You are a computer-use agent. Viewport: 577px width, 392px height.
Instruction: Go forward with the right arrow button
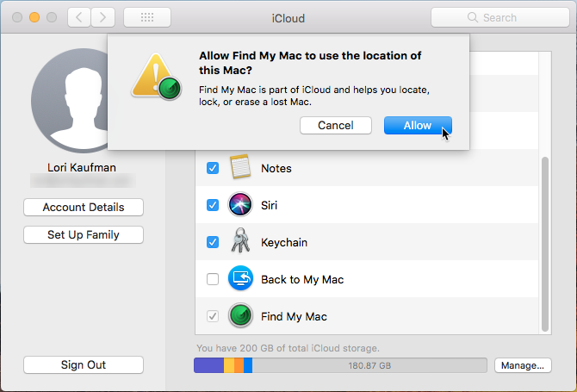pyautogui.click(x=102, y=17)
